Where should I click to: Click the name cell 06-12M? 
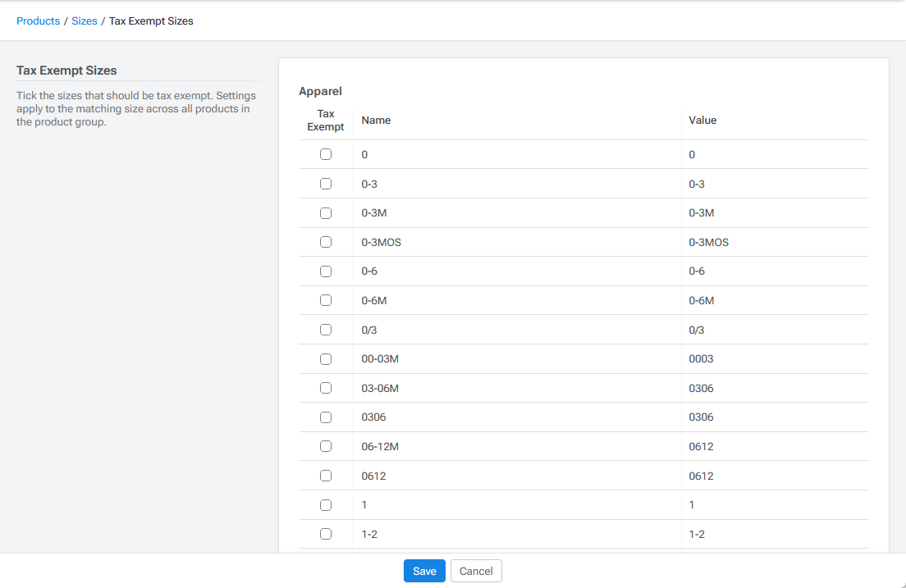pyautogui.click(x=380, y=446)
